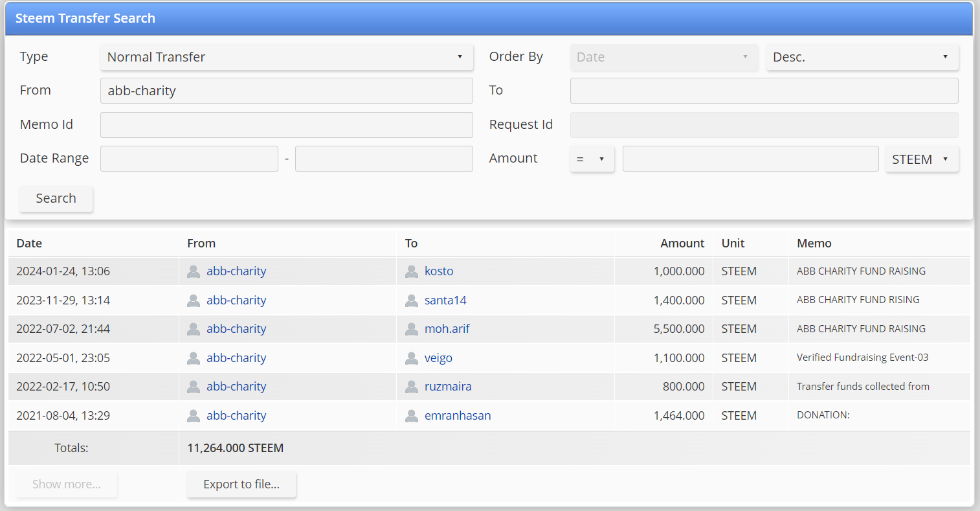Click the totals value 11,264.000 STEEM
Viewport: 980px width, 511px height.
point(236,448)
